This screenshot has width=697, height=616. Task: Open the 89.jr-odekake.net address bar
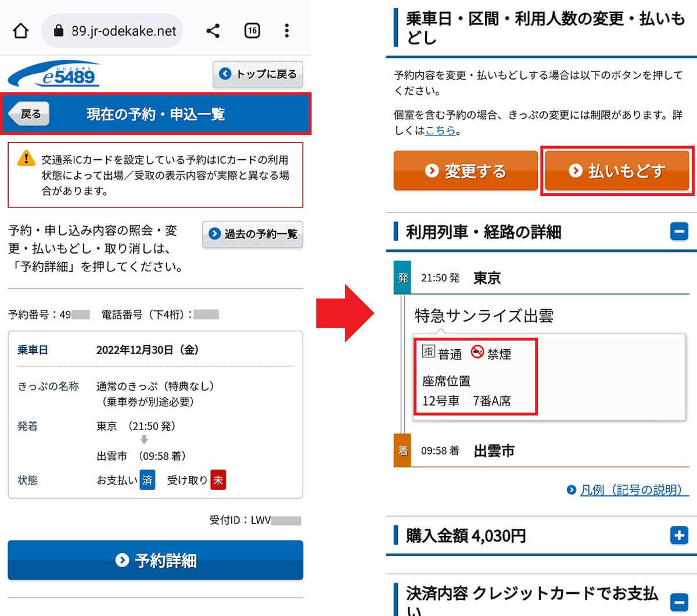click(x=112, y=31)
